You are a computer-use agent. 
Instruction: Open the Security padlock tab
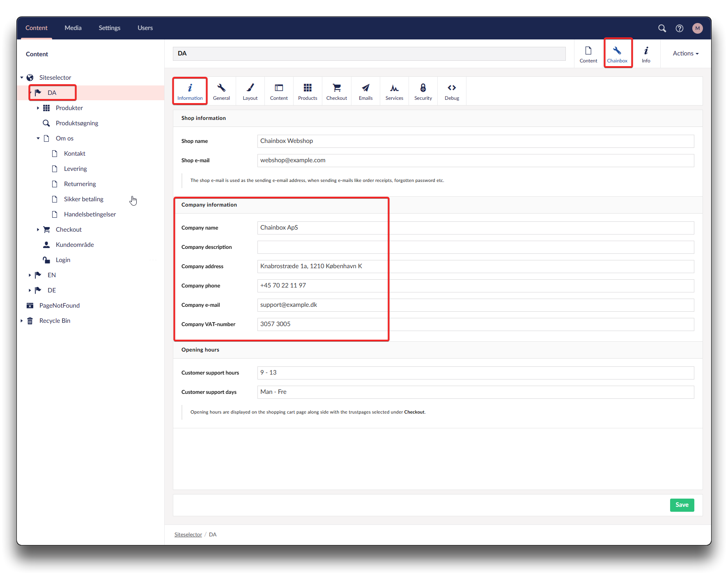(423, 91)
